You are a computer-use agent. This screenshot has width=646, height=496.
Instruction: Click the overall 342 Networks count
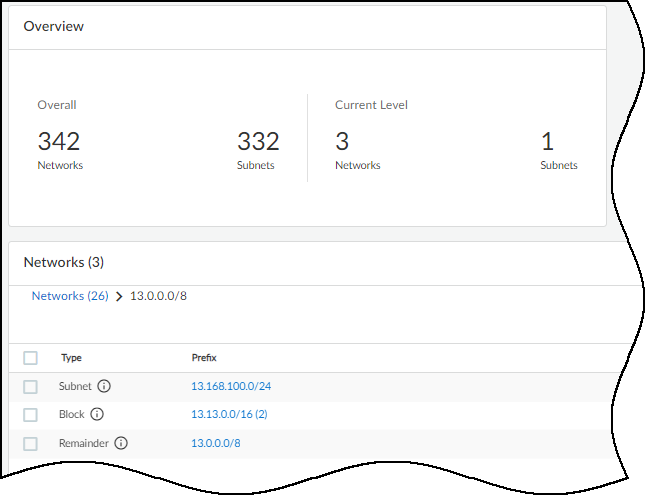(59, 141)
